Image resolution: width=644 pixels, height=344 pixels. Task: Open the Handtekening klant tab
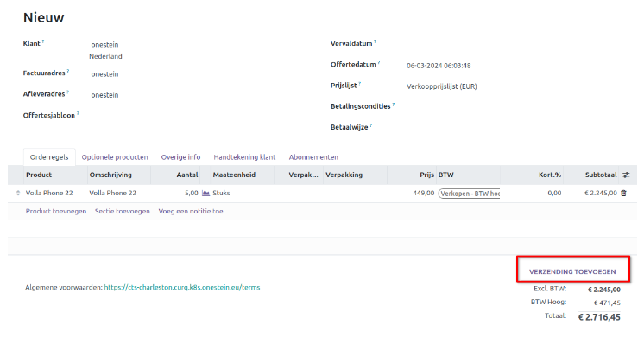[x=244, y=157]
